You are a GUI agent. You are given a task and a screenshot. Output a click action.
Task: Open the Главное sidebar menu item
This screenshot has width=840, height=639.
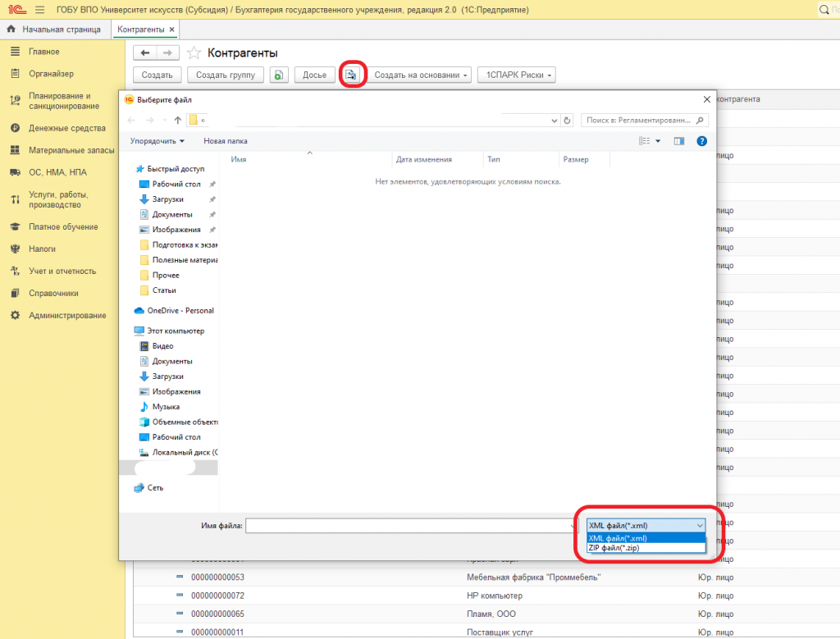click(x=44, y=52)
